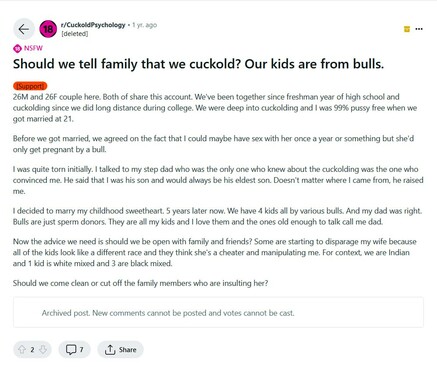Select the Support flair tag
This screenshot has height=367, width=437.
click(30, 86)
